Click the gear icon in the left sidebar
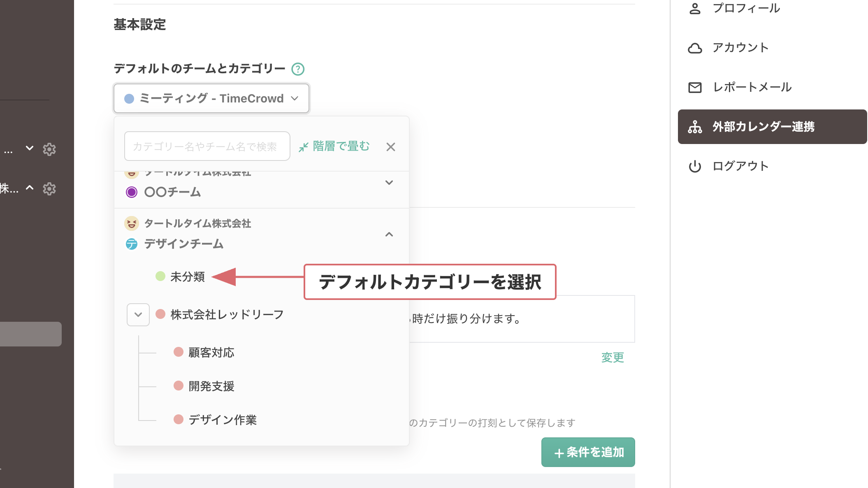Image resolution: width=868 pixels, height=488 pixels. [49, 149]
